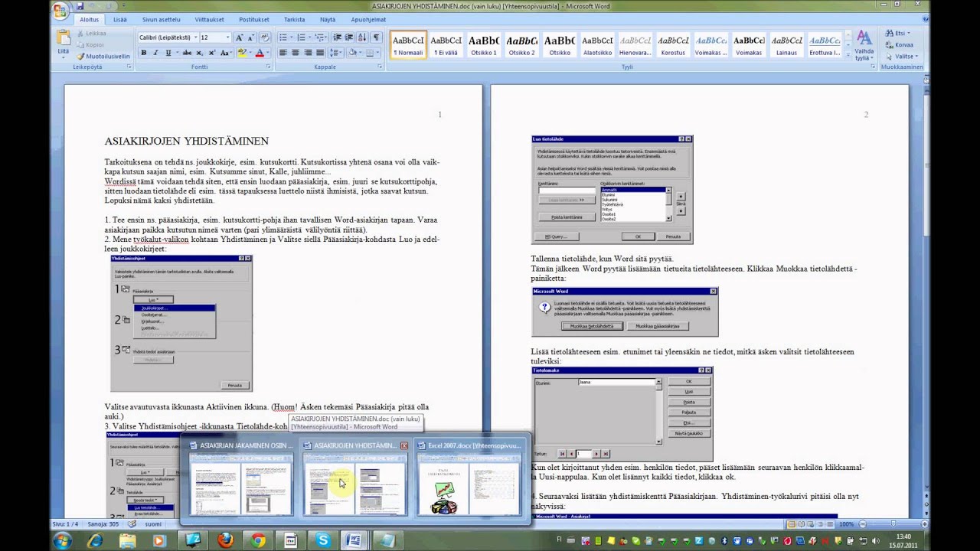Image resolution: width=980 pixels, height=551 pixels.
Task: Open the Kappale dialog launcher
Action: tap(380, 67)
